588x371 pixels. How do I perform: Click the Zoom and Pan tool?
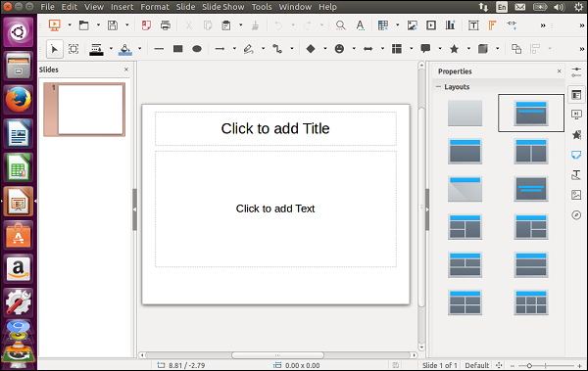[x=73, y=49]
